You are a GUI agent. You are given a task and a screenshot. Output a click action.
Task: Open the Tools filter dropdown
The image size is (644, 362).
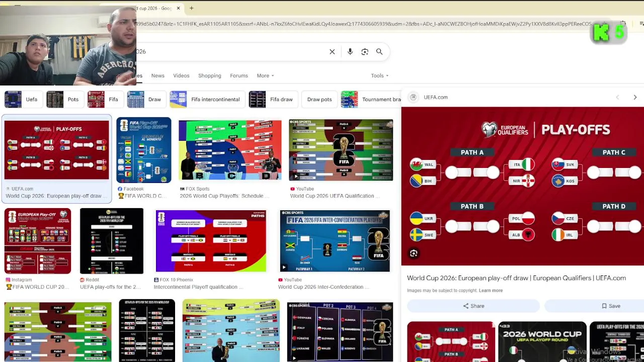coord(379,75)
